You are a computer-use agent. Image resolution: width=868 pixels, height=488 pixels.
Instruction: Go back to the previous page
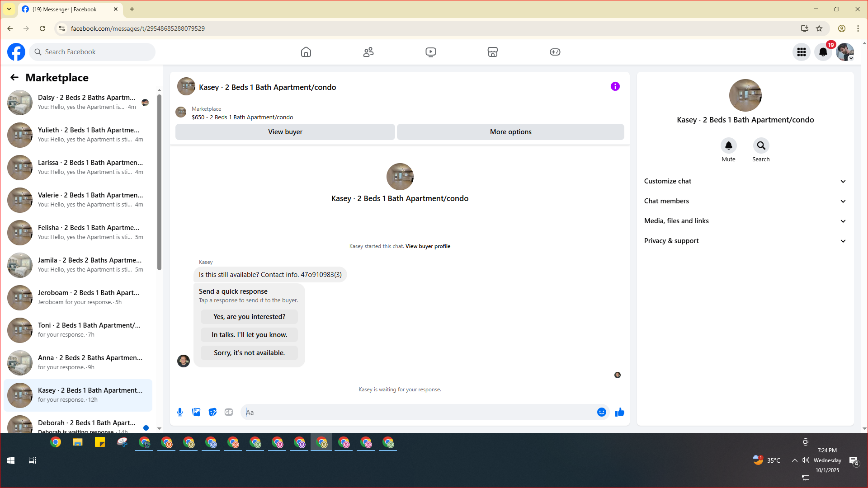(10, 28)
